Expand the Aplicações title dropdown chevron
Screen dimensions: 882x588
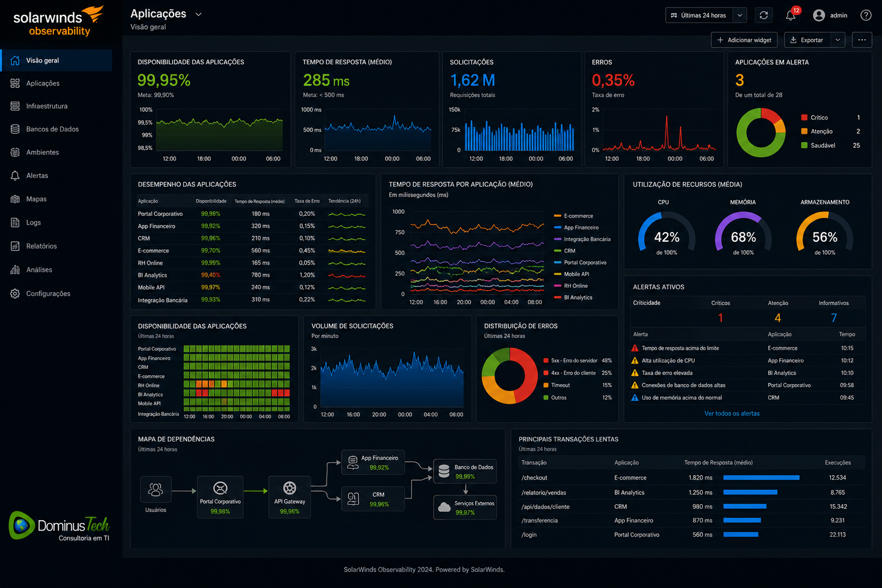click(199, 14)
